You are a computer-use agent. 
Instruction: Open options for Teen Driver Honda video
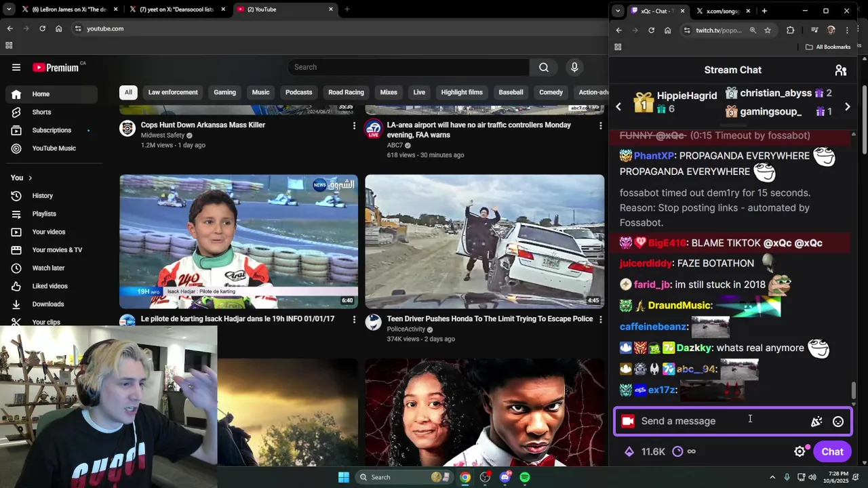[x=600, y=319]
